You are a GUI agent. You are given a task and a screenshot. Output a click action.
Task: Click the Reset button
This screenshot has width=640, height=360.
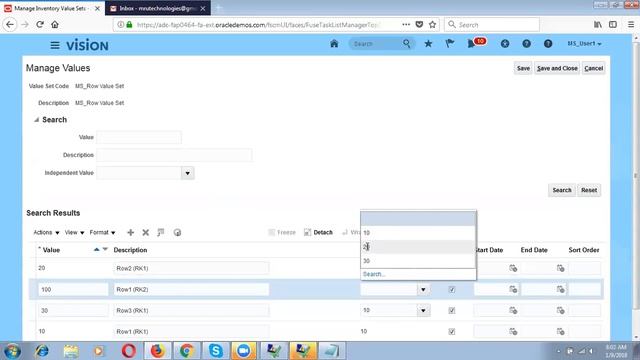pos(589,190)
